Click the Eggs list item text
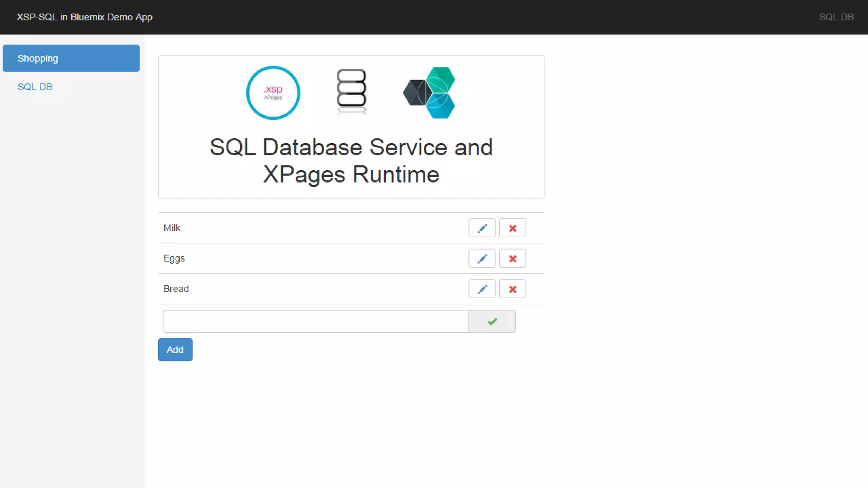868x488 pixels. 174,258
